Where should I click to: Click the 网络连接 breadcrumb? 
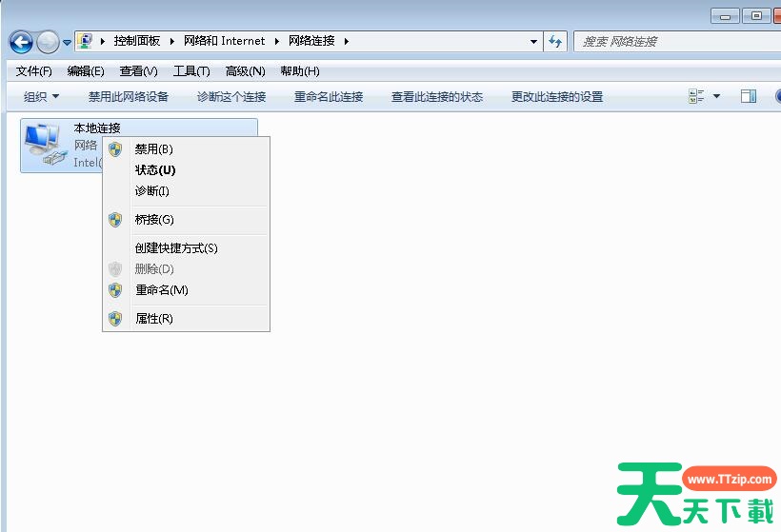coord(311,41)
